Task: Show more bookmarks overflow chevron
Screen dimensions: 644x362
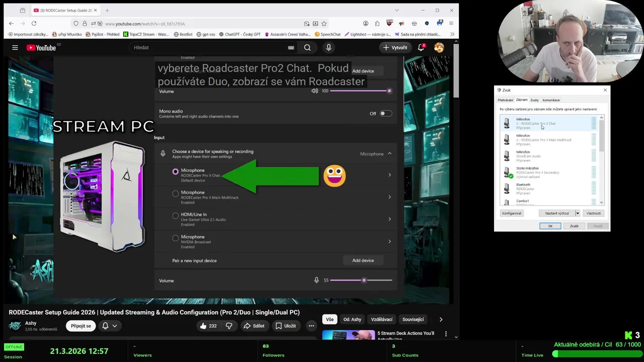Action: tap(452, 34)
